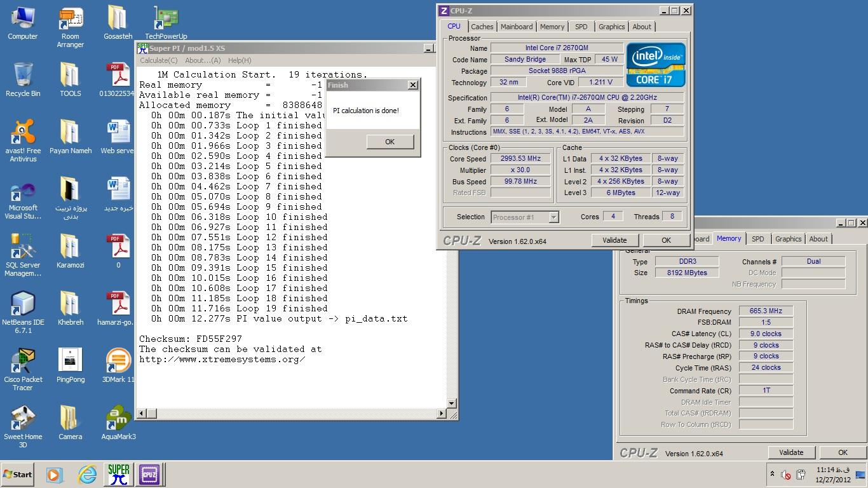Screen dimensions: 868x488
Task: Select the SPD tab in front CPU-Z
Action: [581, 27]
